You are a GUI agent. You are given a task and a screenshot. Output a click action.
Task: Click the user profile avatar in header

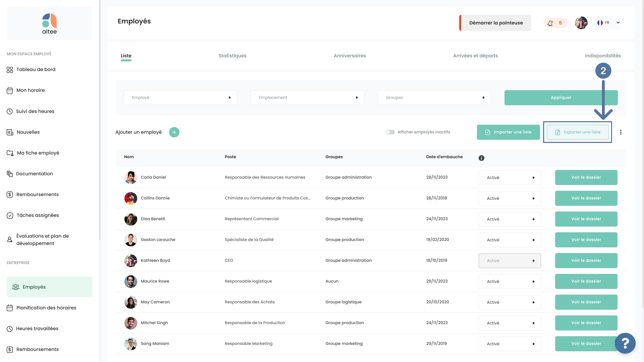[581, 23]
